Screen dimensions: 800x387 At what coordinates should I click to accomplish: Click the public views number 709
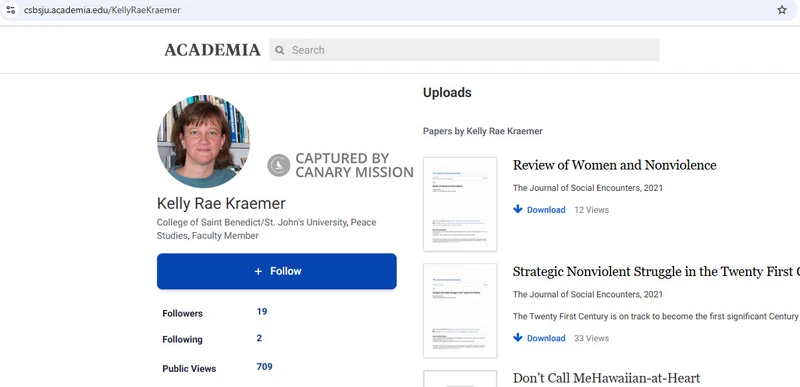[x=264, y=367]
